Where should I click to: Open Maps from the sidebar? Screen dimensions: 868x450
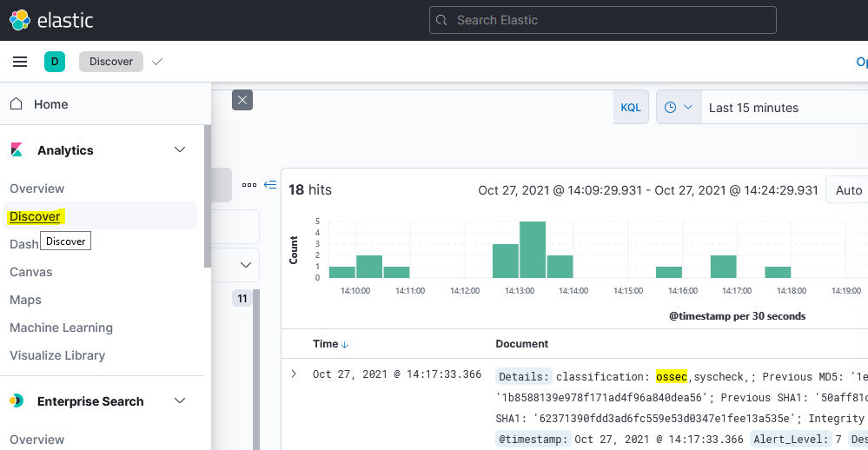click(x=25, y=300)
